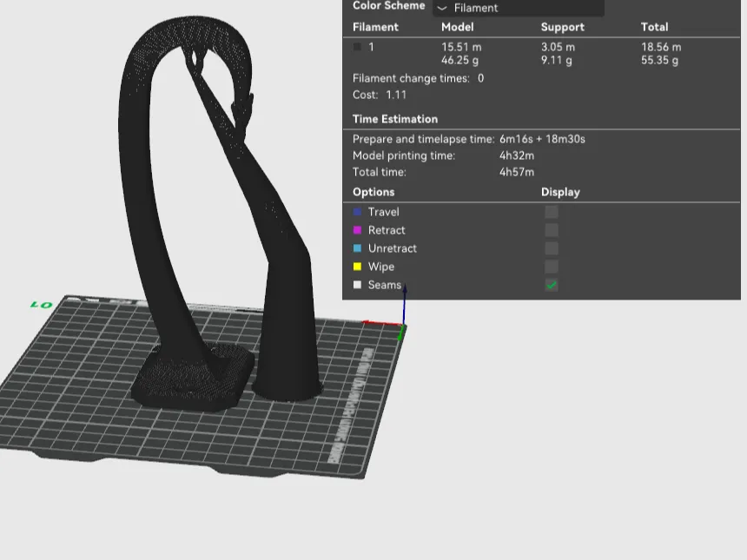Click the axis origin gizmo on bed corner
Image resolution: width=747 pixels, height=560 pixels.
pos(403,323)
